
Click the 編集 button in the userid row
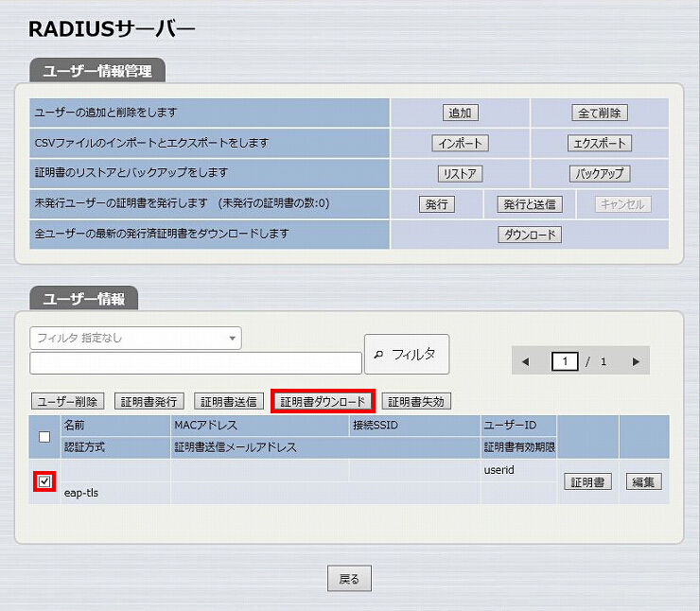coord(644,482)
